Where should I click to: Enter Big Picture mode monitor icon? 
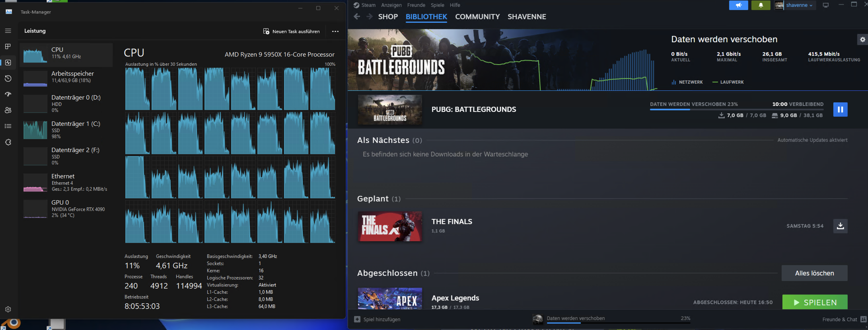pyautogui.click(x=826, y=5)
